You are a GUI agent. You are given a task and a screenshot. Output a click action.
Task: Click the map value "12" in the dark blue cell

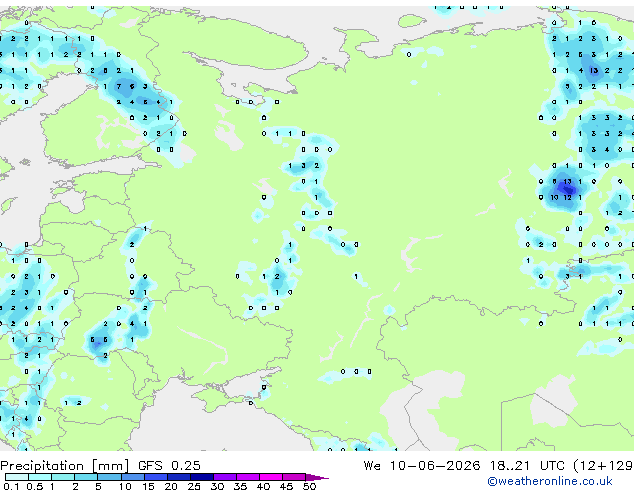(568, 197)
